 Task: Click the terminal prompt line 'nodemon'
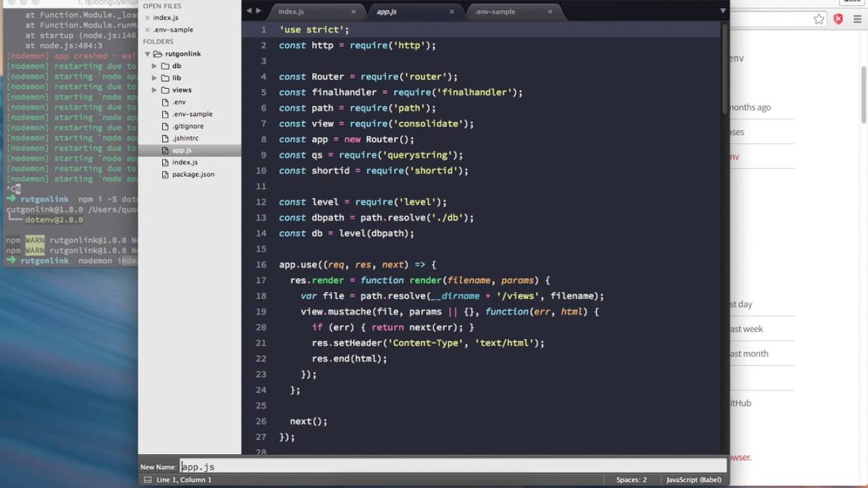coord(71,260)
